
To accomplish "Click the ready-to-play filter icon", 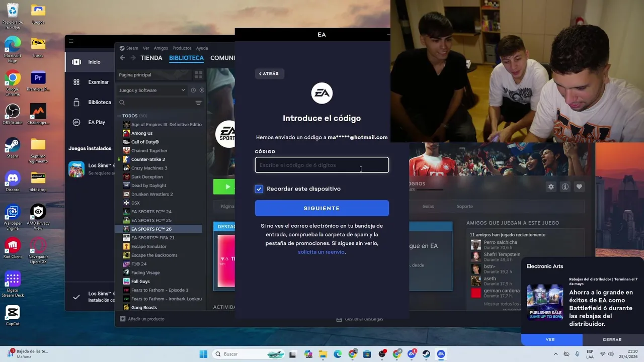I will point(202,90).
